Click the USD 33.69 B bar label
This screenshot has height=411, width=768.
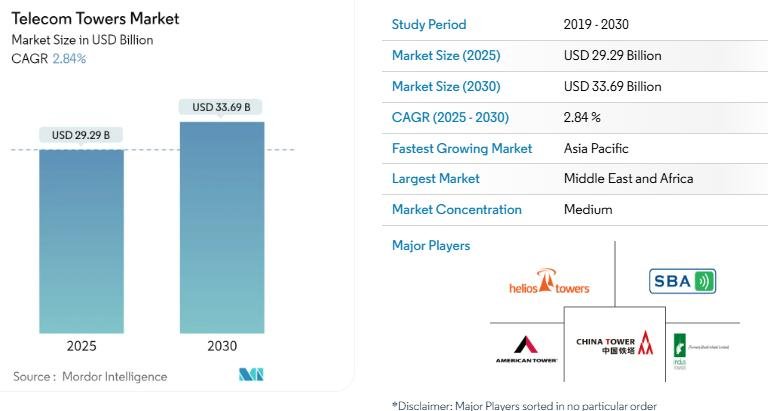[x=221, y=107]
